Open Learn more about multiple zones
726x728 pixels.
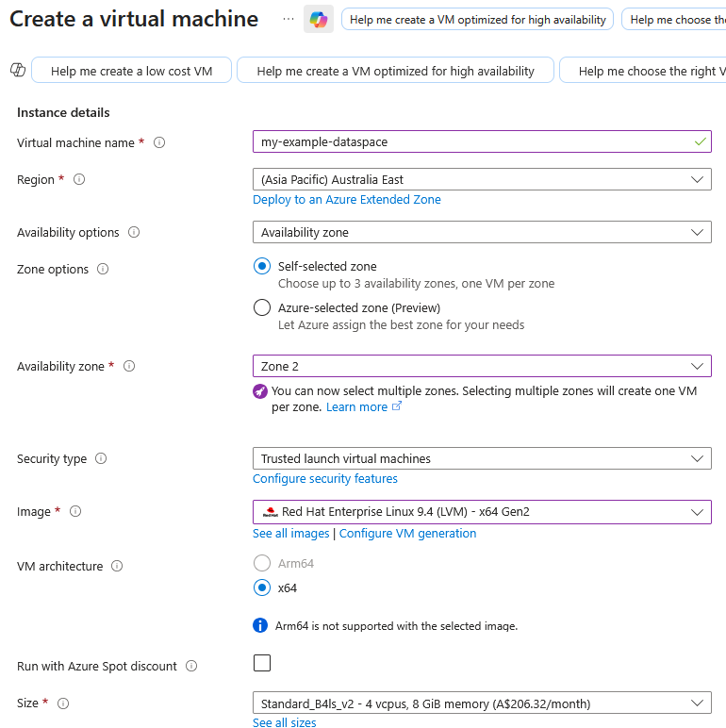pos(356,407)
